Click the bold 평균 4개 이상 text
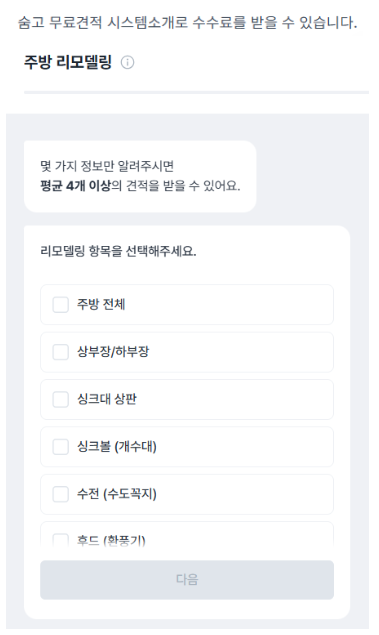The width and height of the screenshot is (379, 635). (75, 186)
